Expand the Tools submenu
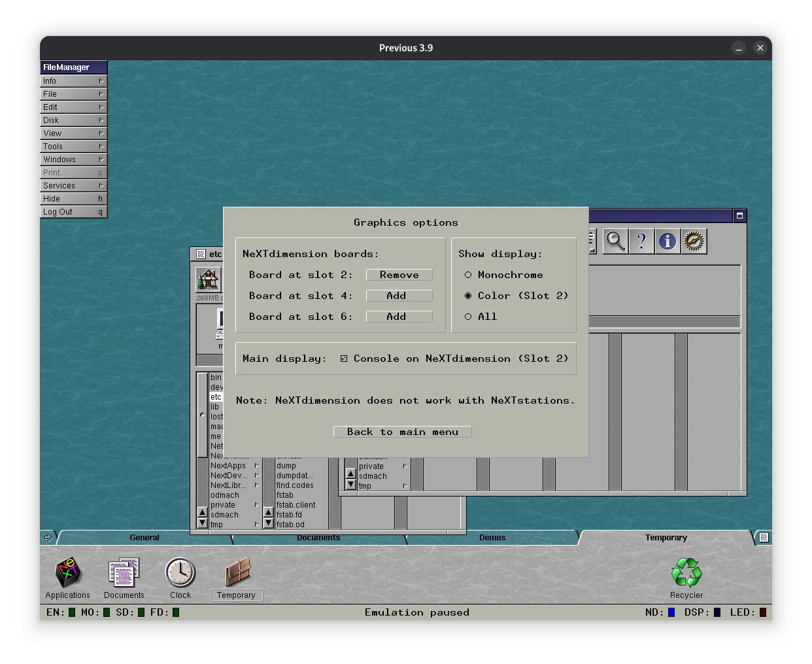 (73, 147)
